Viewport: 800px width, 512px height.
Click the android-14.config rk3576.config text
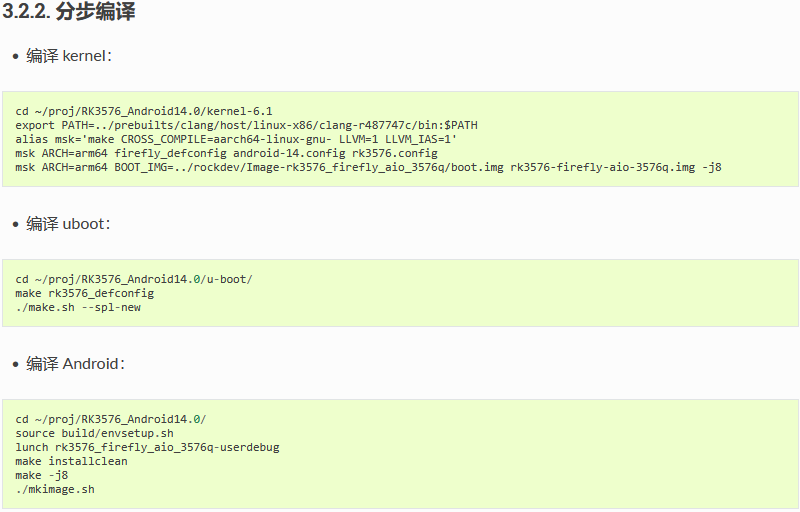336,153
